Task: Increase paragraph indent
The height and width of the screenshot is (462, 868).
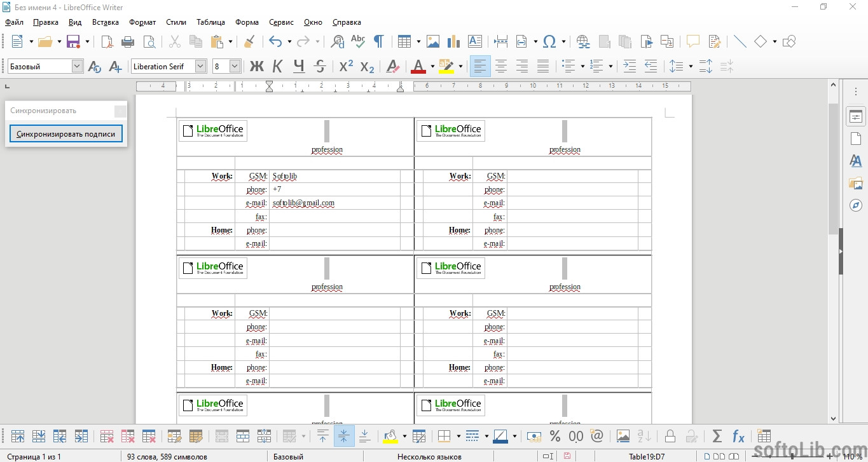Action: [629, 66]
